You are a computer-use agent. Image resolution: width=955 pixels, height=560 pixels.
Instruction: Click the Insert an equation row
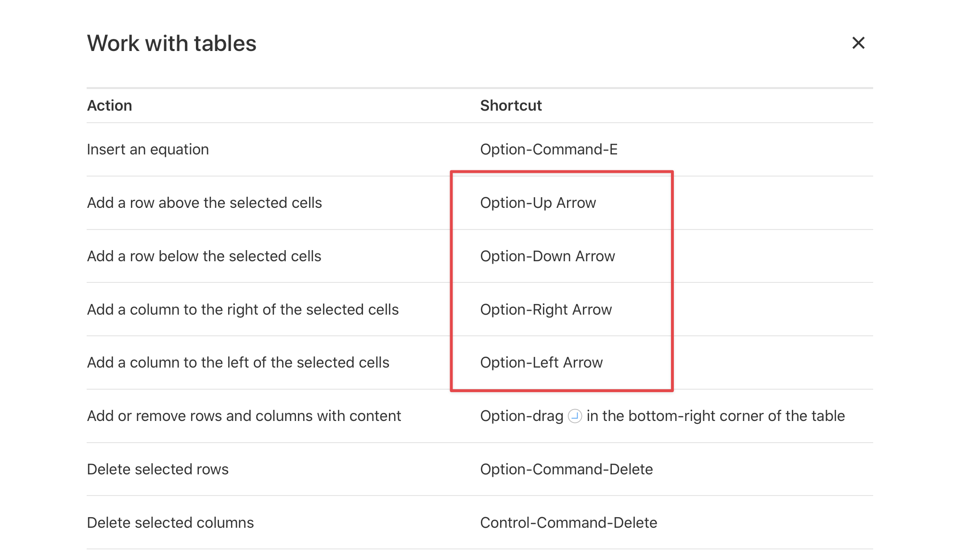[x=479, y=150]
